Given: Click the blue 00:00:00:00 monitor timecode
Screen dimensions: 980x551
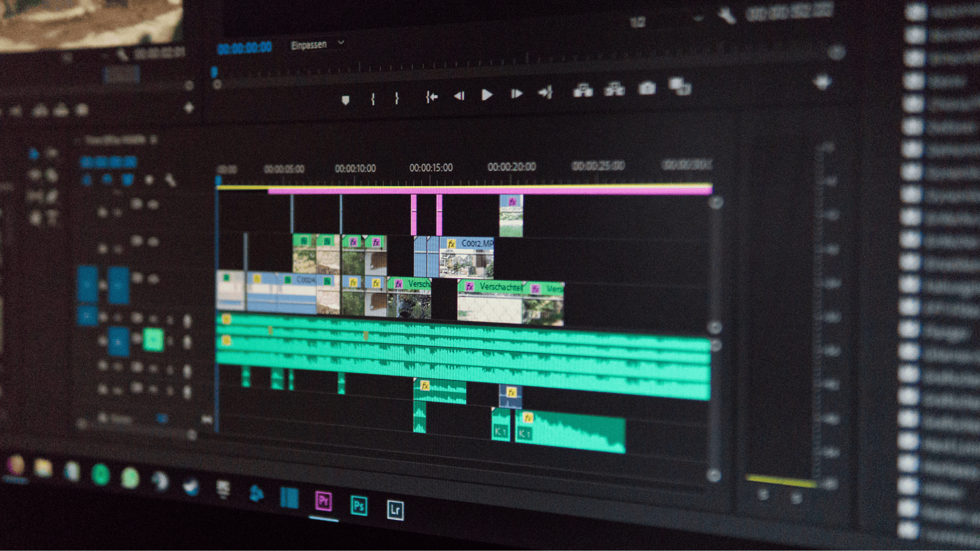Looking at the screenshot, I should click(244, 48).
